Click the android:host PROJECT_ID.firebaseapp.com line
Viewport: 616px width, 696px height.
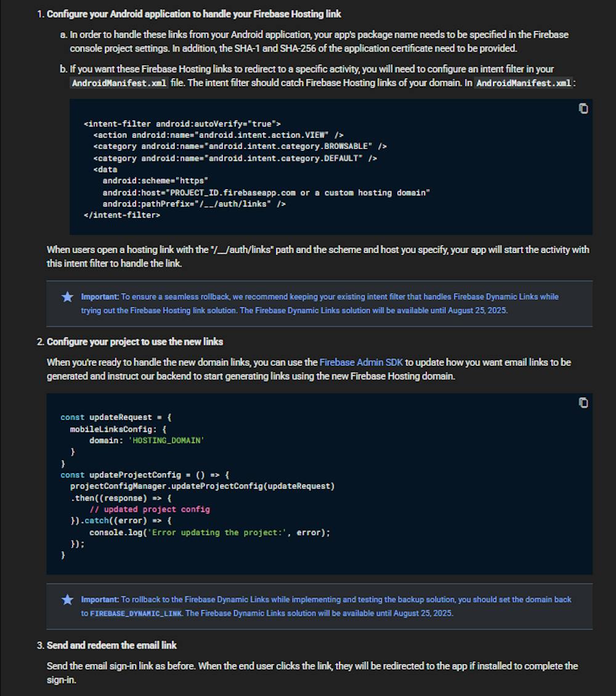click(x=266, y=193)
